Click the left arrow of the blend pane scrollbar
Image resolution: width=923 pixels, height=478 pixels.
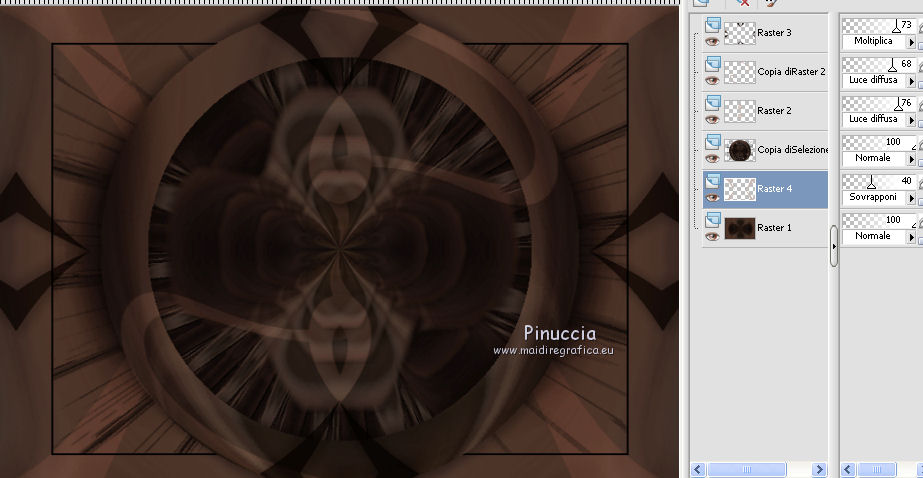point(848,469)
